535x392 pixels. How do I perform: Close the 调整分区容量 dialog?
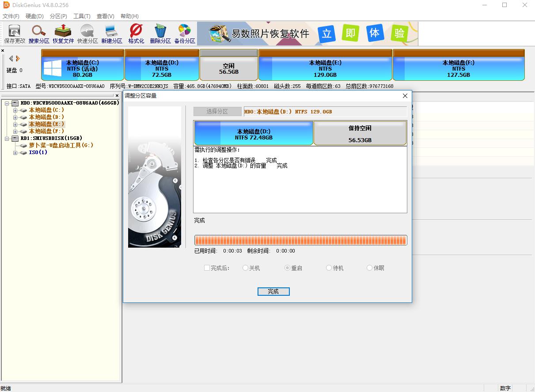(405, 96)
